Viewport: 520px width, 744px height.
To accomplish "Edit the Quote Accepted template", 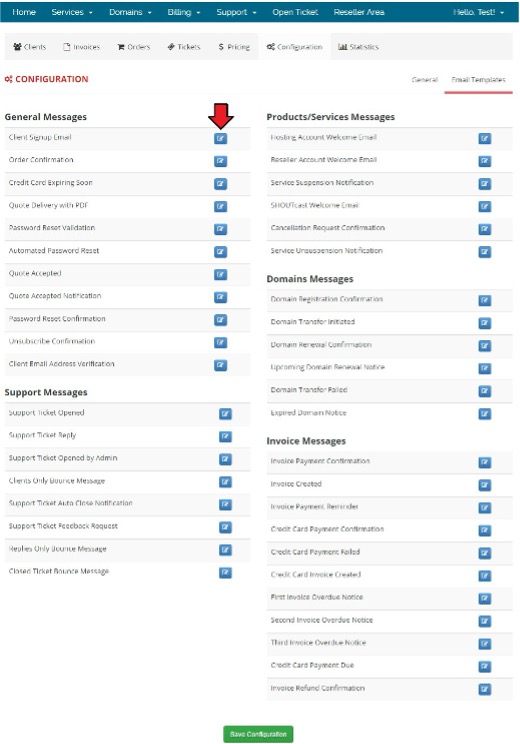I will coord(220,275).
